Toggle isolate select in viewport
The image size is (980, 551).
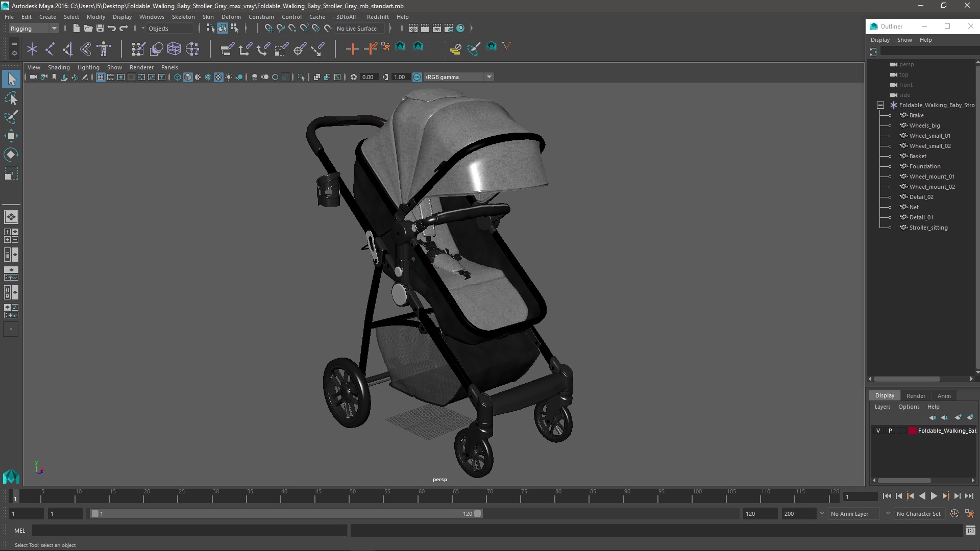tap(301, 77)
